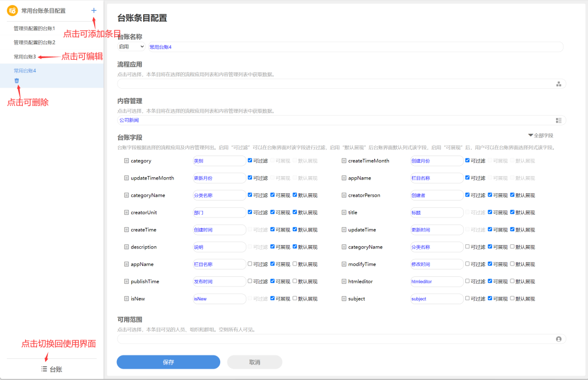Image resolution: width=588 pixels, height=380 pixels.
Task: Click the drag handle icon beside createTimeMonth
Action: (344, 161)
